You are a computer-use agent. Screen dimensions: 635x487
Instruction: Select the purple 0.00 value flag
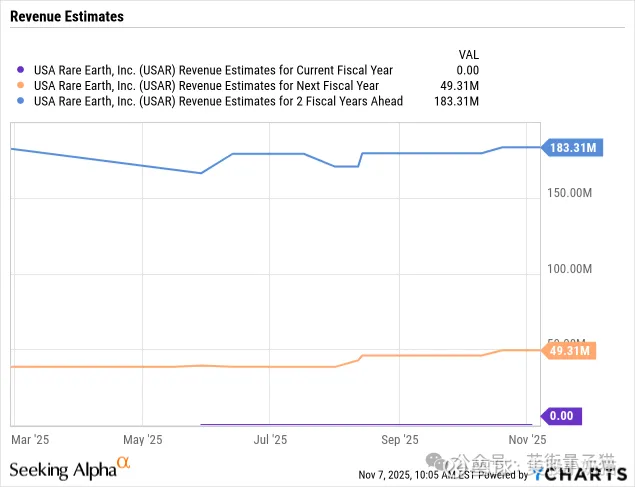561,415
